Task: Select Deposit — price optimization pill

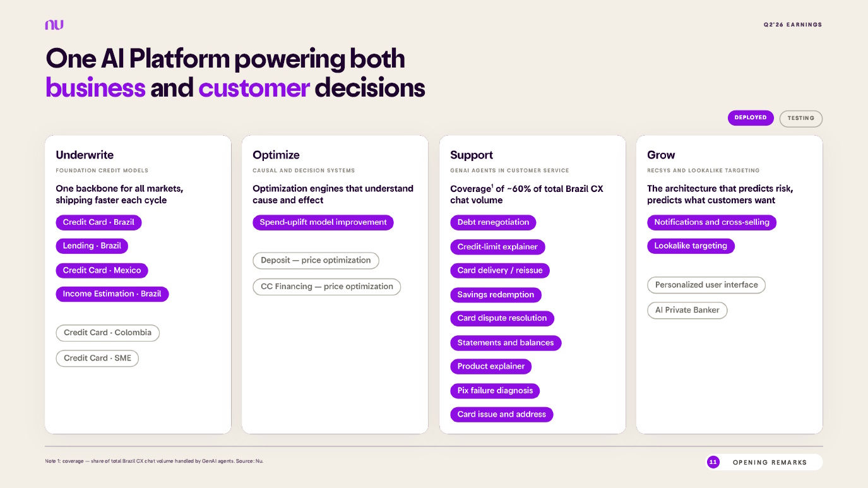Action: click(316, 260)
